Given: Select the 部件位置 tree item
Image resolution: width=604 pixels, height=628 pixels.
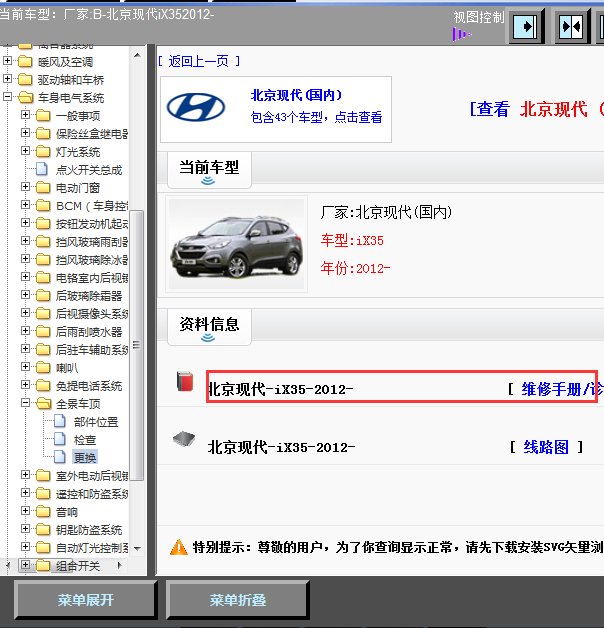Looking at the screenshot, I should 96,422.
